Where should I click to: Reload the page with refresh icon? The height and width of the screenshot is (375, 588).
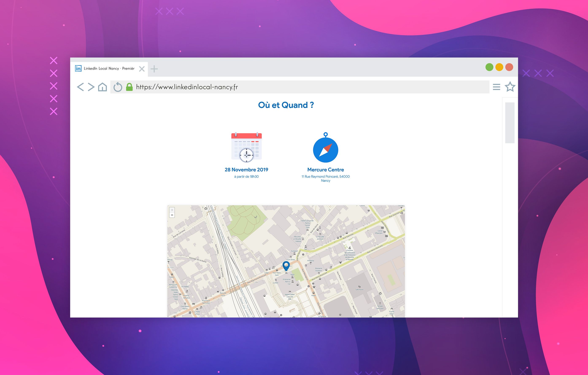pos(118,87)
